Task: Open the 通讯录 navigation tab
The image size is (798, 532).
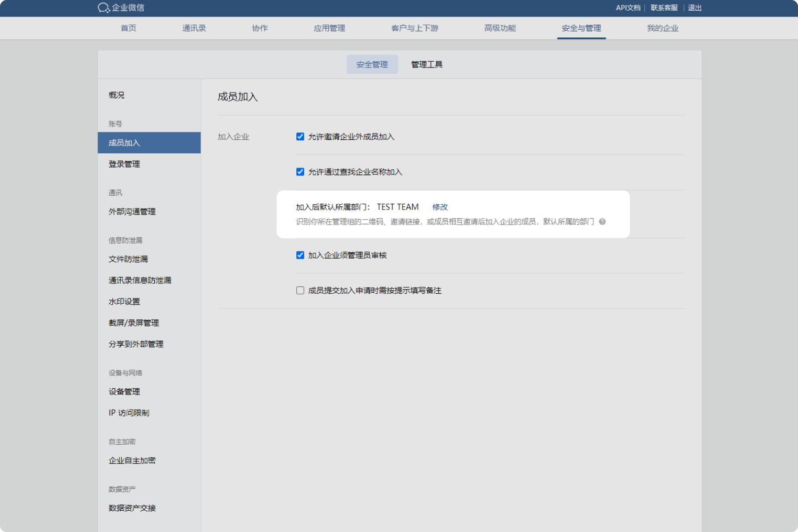Action: coord(194,28)
